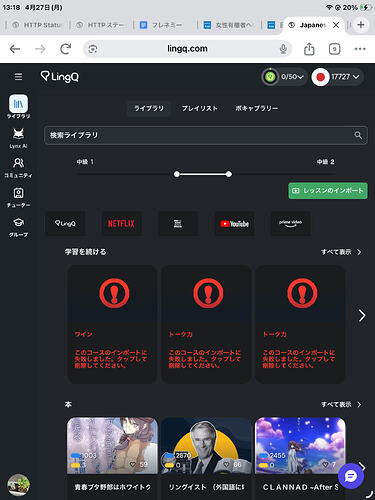375x500 pixels.
Task: Select the Prime Video source tile
Action: (291, 223)
